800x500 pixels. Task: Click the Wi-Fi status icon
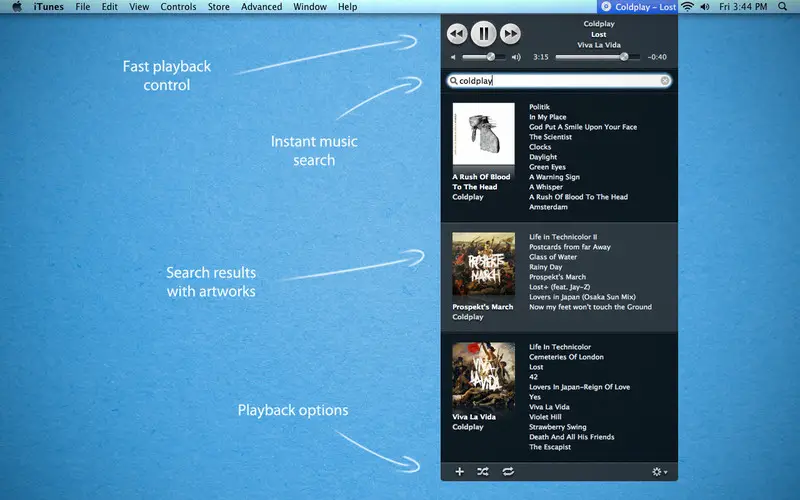click(x=688, y=7)
